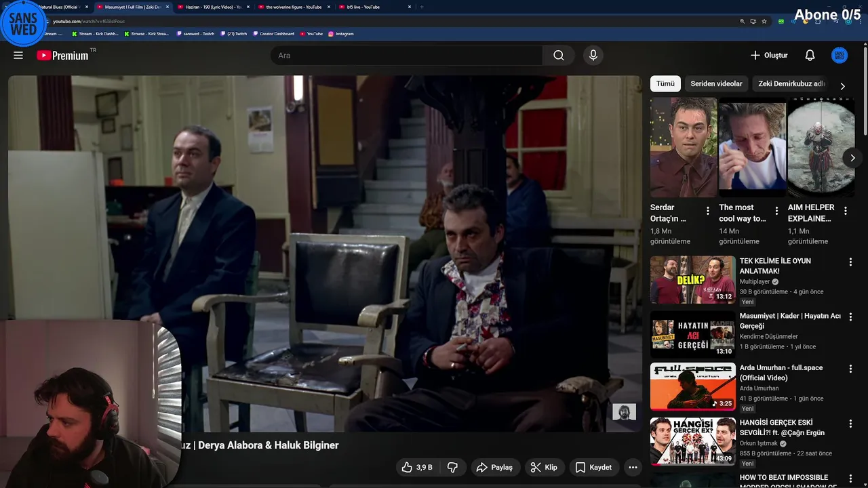The image size is (868, 488).
Task: Click the Oluştur create button
Action: pos(769,56)
